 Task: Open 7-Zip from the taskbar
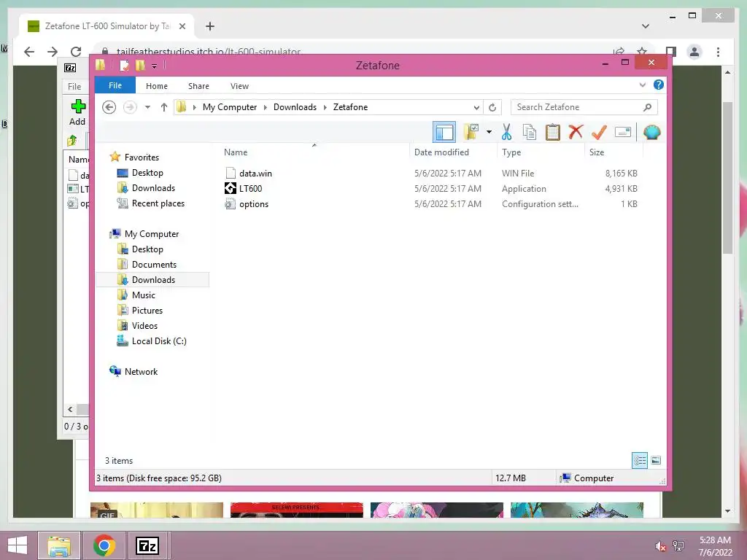pyautogui.click(x=147, y=545)
